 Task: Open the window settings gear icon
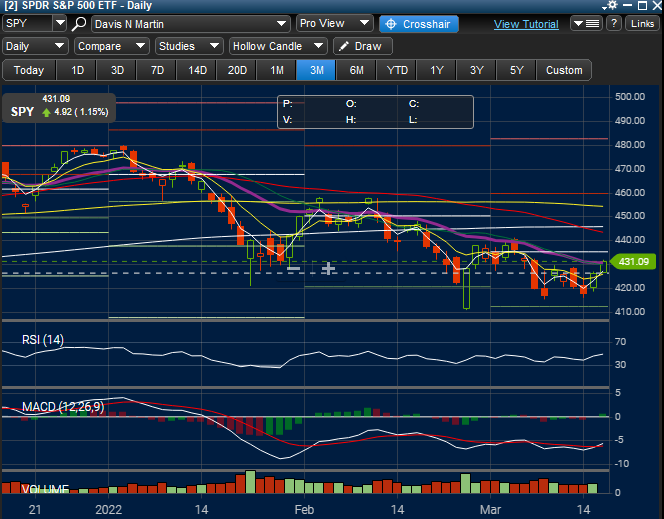pos(612,5)
